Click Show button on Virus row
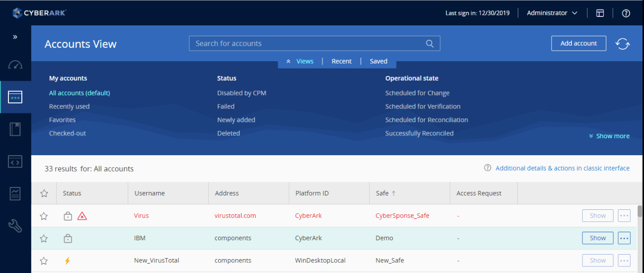 click(598, 216)
